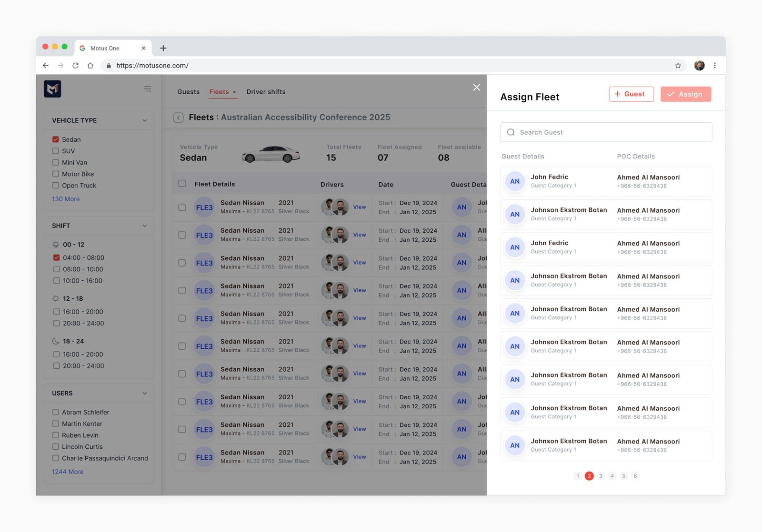Click the first FLE3 fleet badge
Screen dimensions: 762x532
pos(204,207)
